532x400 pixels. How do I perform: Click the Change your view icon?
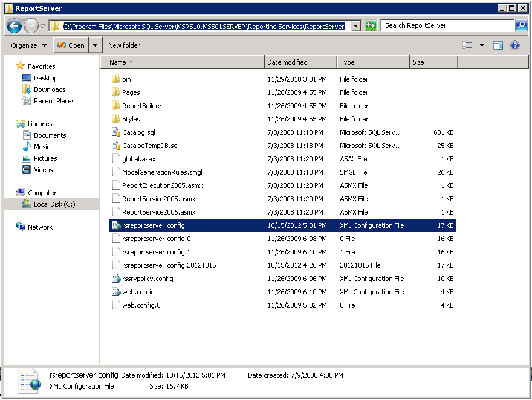(467, 45)
